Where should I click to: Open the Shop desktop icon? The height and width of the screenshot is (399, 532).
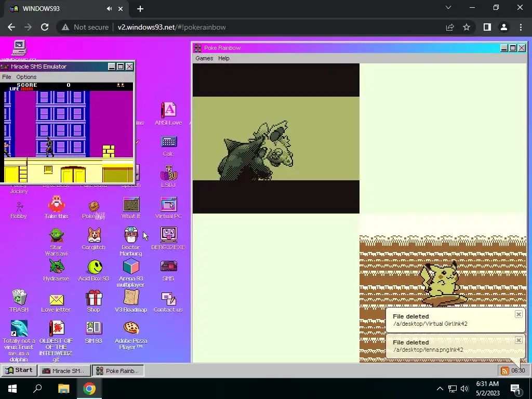(x=94, y=301)
